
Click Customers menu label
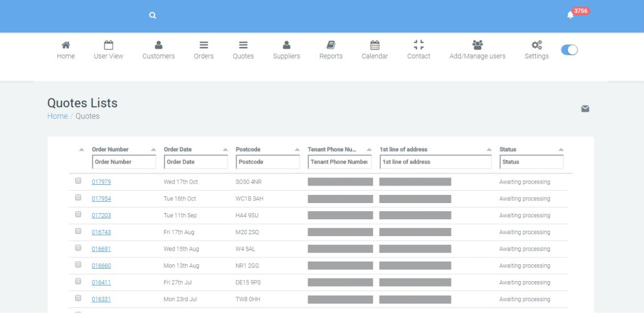tap(159, 56)
